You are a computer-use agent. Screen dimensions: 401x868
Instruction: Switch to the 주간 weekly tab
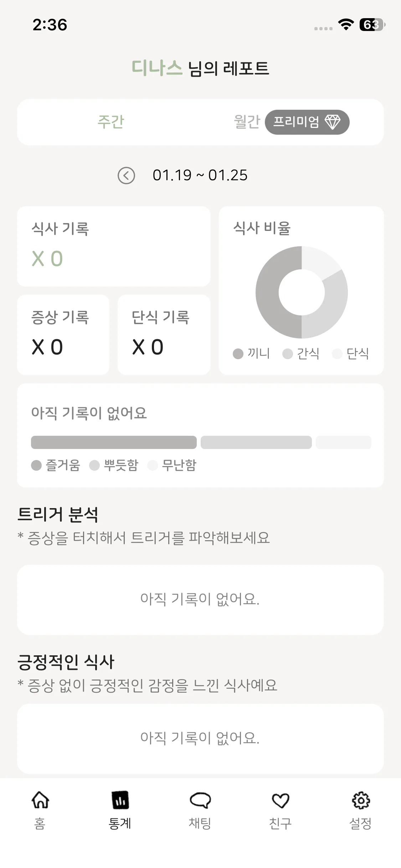tap(111, 122)
